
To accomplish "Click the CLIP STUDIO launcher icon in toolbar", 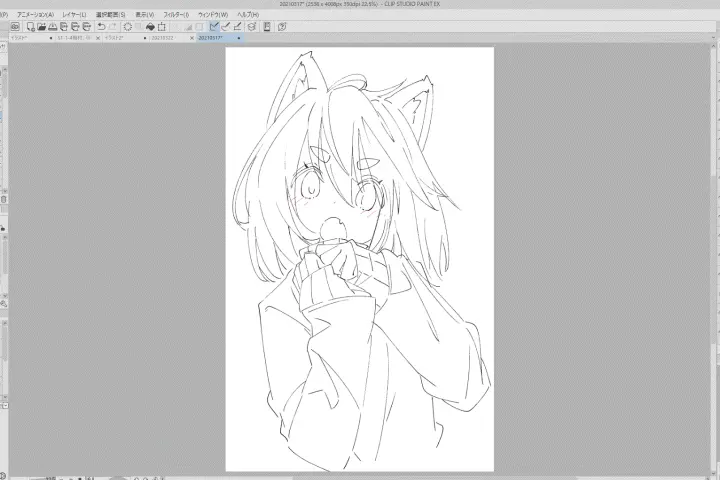I will point(16,27).
